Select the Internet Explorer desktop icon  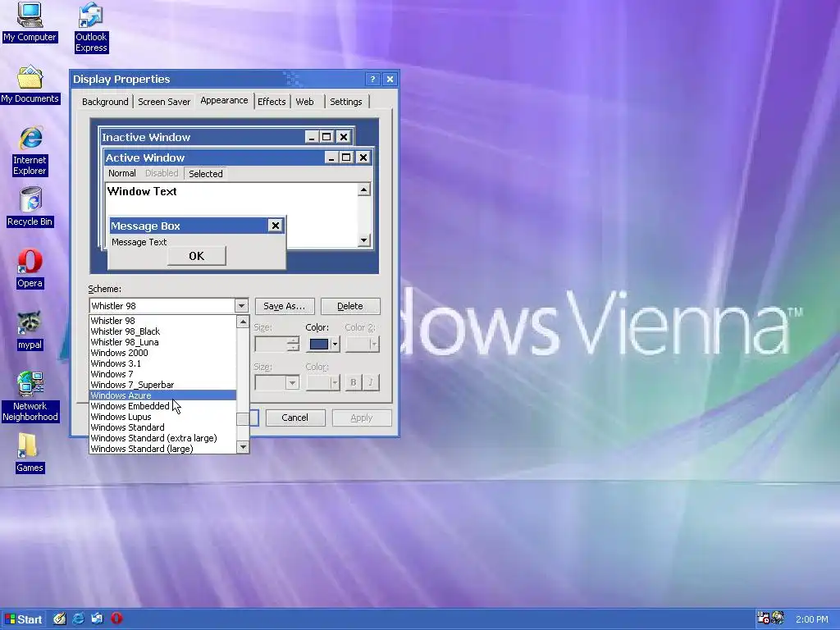30,152
